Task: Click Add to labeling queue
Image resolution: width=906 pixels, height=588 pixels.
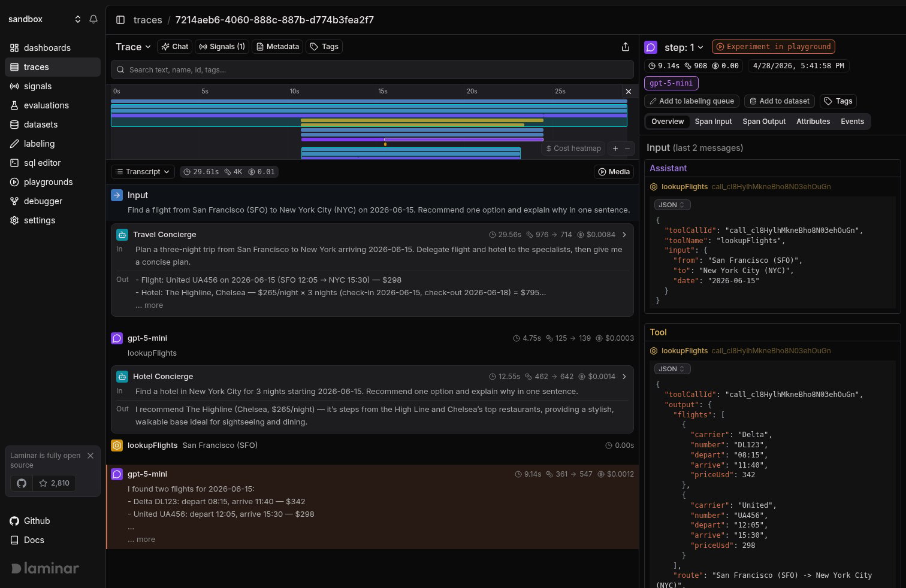Action: (x=692, y=101)
